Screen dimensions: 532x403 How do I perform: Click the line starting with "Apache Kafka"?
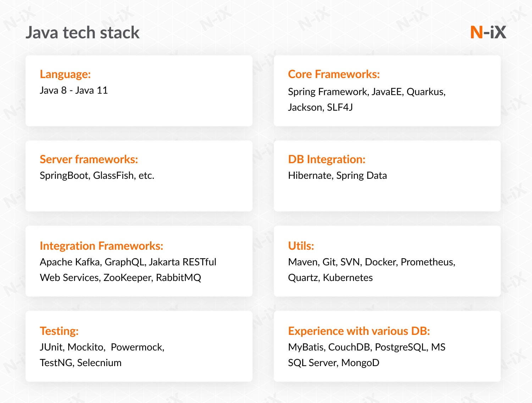(128, 262)
